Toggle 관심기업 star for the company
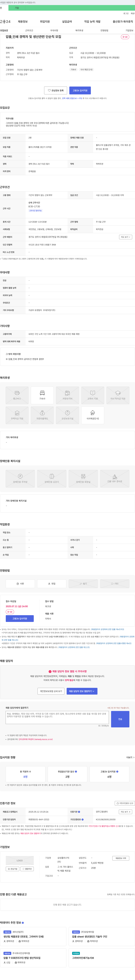This screenshot has width=135, height=980. click(x=12, y=869)
